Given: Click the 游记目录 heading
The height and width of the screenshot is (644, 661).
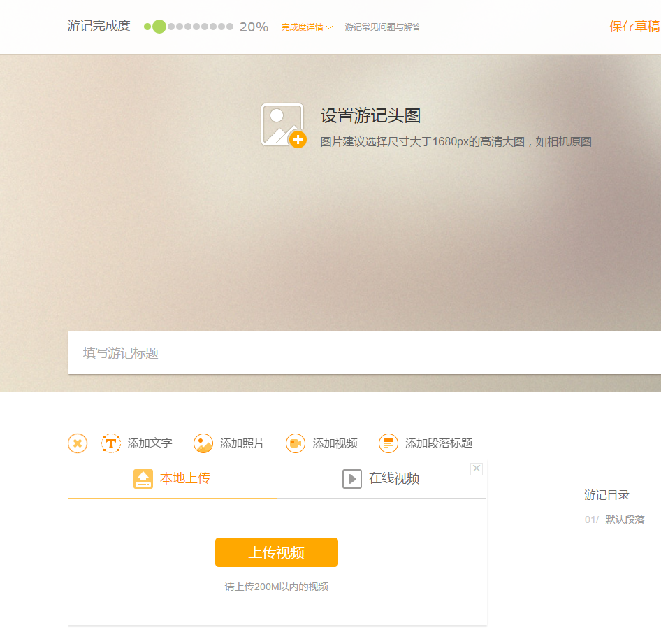Looking at the screenshot, I should coord(606,495).
